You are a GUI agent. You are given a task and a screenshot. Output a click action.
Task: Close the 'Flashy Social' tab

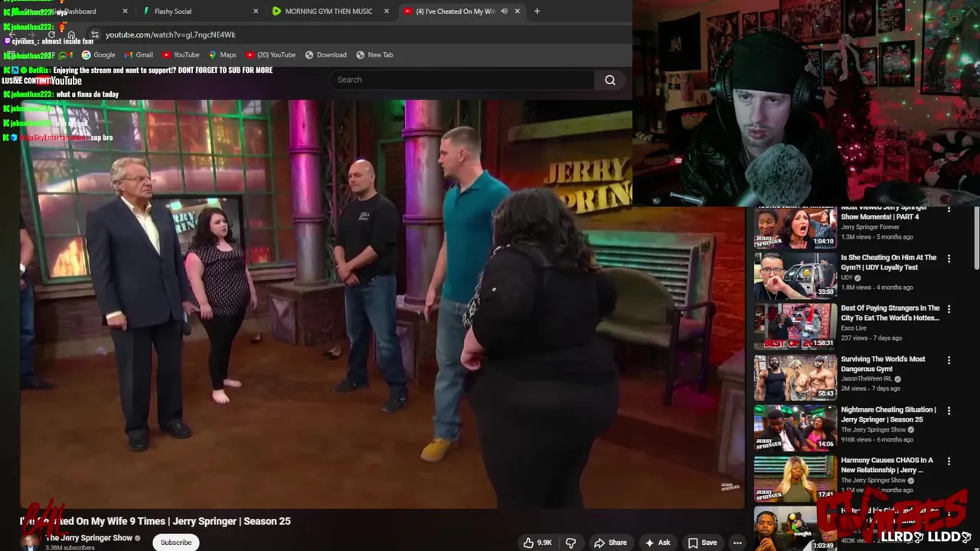pos(256,11)
